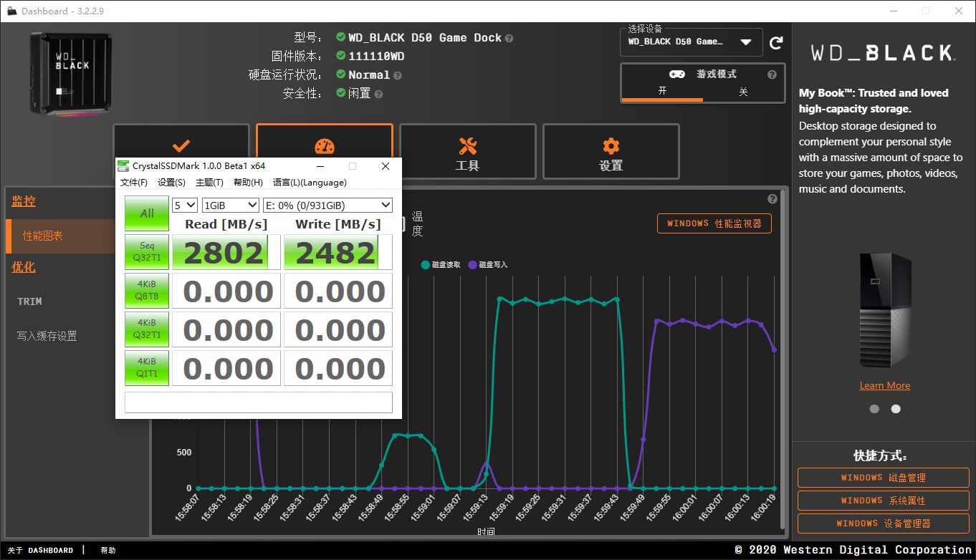Click Write [MB/s] column header
The image size is (976, 560).
338,224
